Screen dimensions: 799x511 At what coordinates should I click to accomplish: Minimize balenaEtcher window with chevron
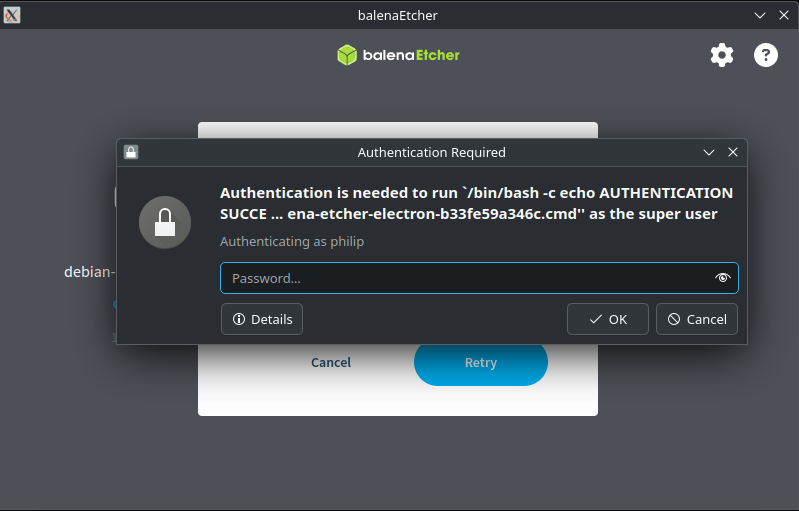(x=760, y=15)
